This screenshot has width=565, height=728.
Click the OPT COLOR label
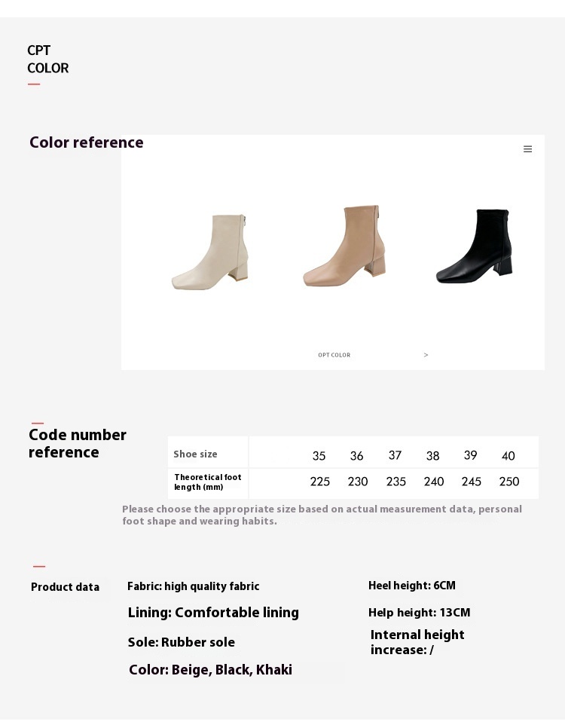point(334,355)
